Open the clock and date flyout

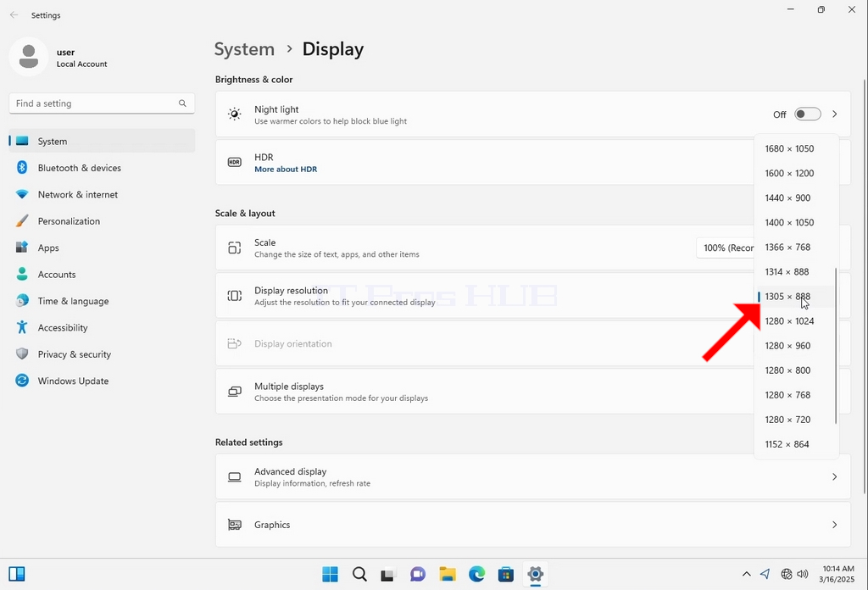point(837,574)
